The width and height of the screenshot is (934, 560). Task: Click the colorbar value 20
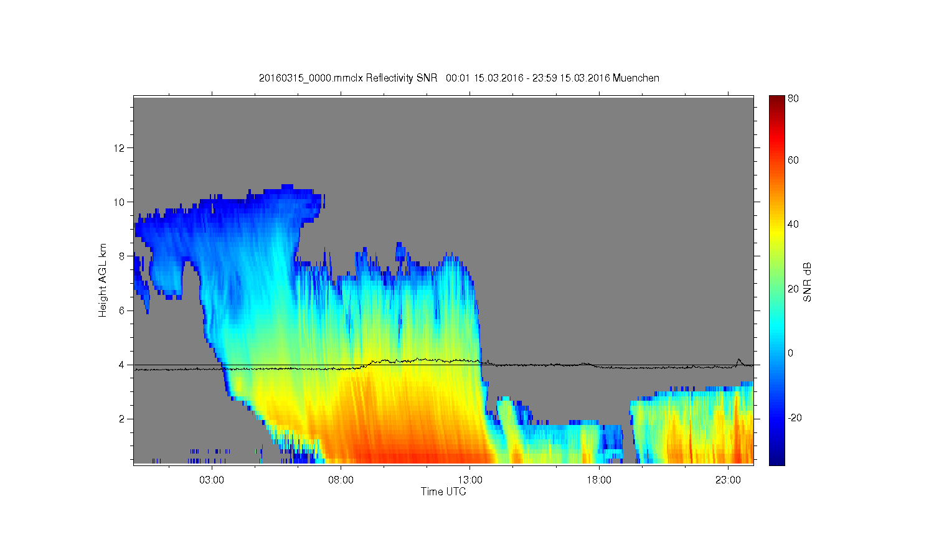click(x=793, y=289)
